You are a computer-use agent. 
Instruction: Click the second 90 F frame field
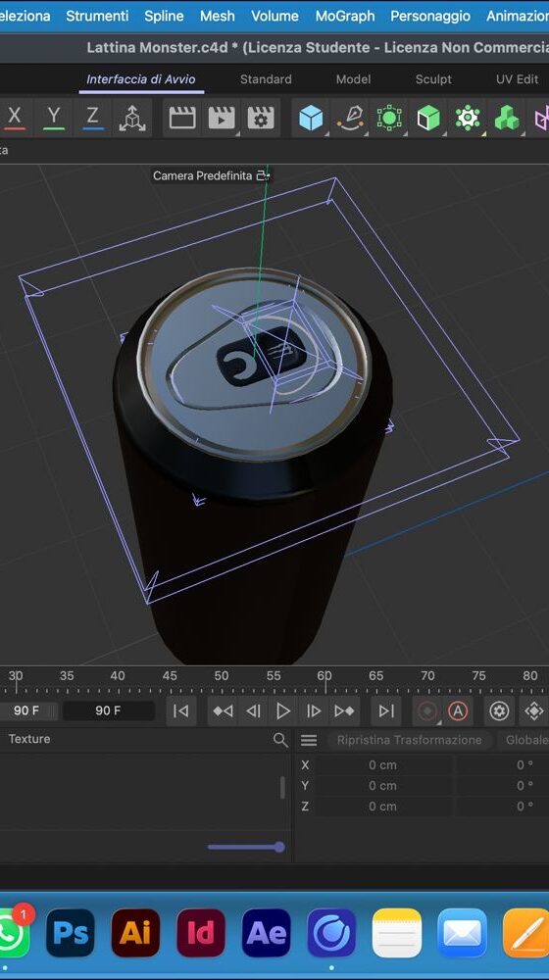point(108,710)
